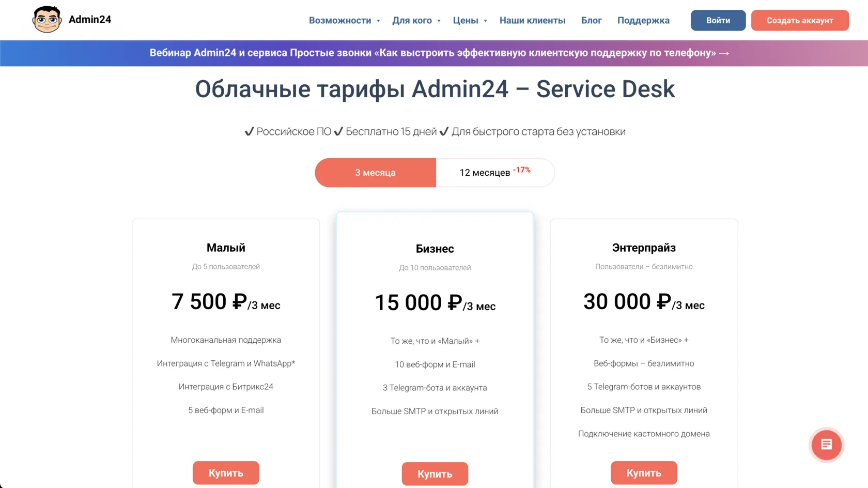
Task: Click 'Интеграция с Битрикс24' feature text
Action: [x=226, y=387]
